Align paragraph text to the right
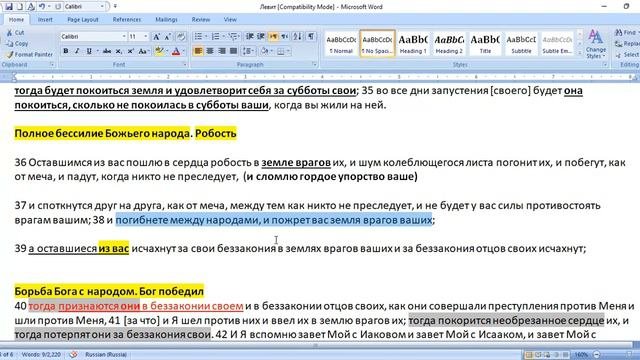 (x=222, y=51)
